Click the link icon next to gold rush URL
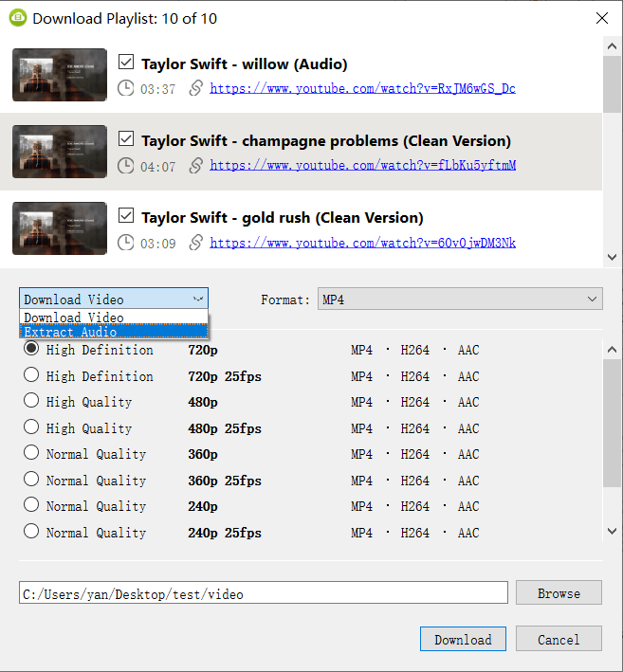623x672 pixels. coord(196,243)
